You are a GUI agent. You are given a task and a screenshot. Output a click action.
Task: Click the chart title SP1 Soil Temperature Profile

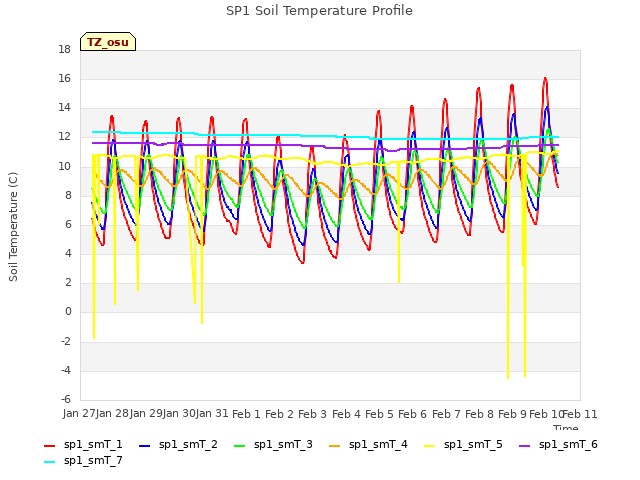click(x=319, y=11)
